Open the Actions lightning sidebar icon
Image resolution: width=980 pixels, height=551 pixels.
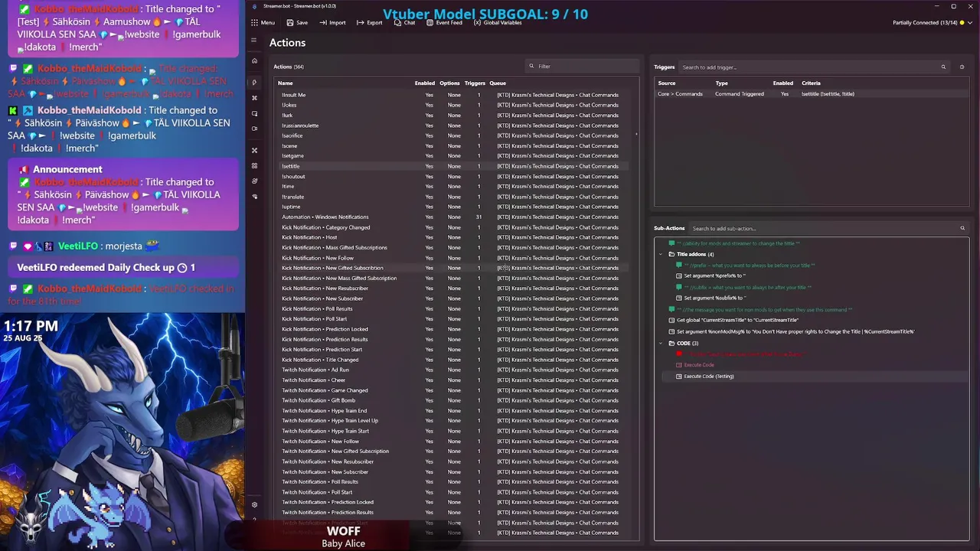(255, 82)
